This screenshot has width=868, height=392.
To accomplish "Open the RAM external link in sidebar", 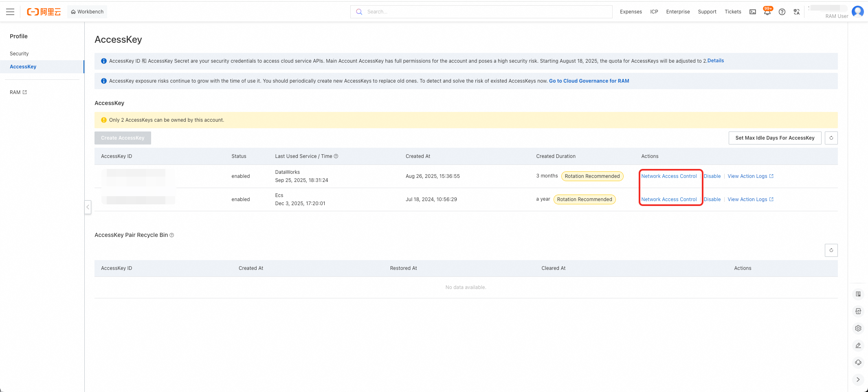I will click(18, 92).
